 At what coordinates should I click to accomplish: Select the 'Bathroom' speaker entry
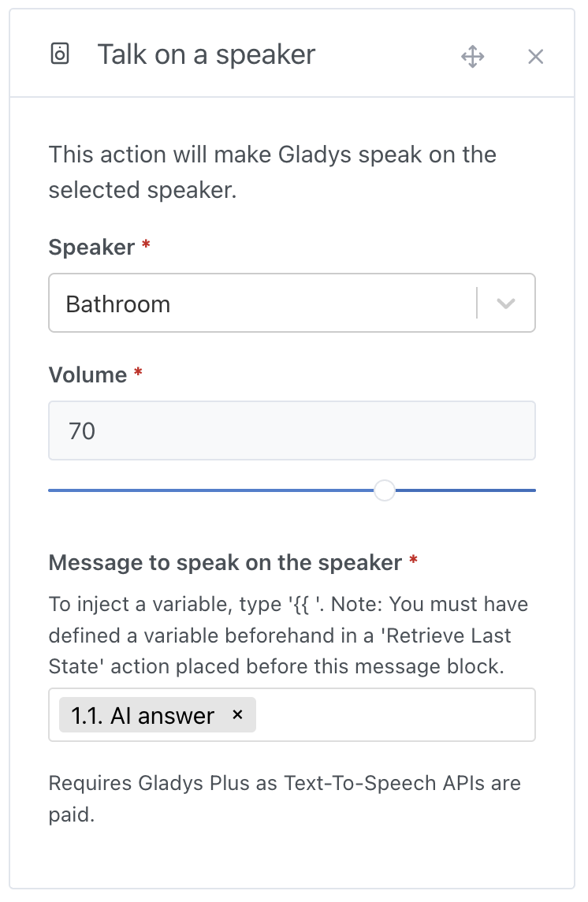click(x=118, y=303)
